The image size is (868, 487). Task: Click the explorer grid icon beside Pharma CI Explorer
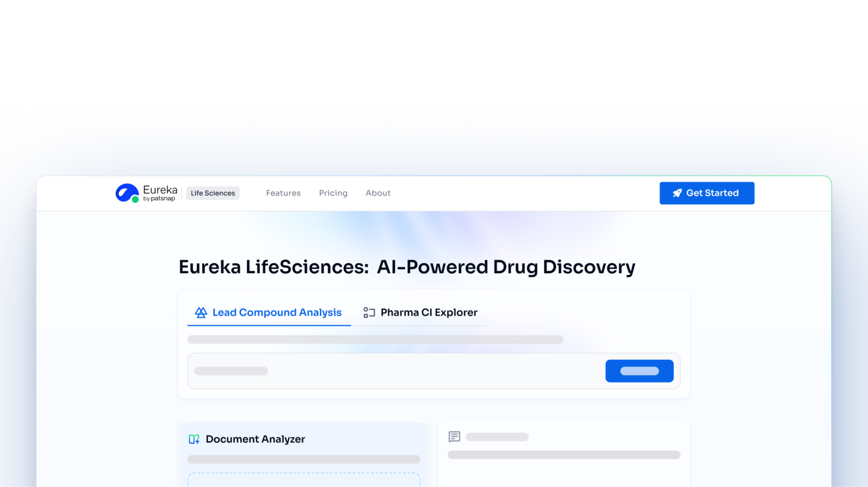coord(369,312)
